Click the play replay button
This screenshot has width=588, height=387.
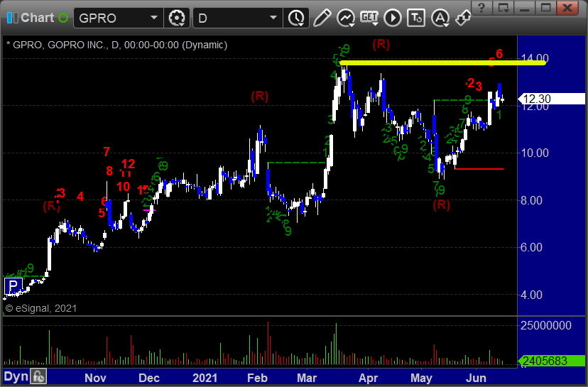393,18
